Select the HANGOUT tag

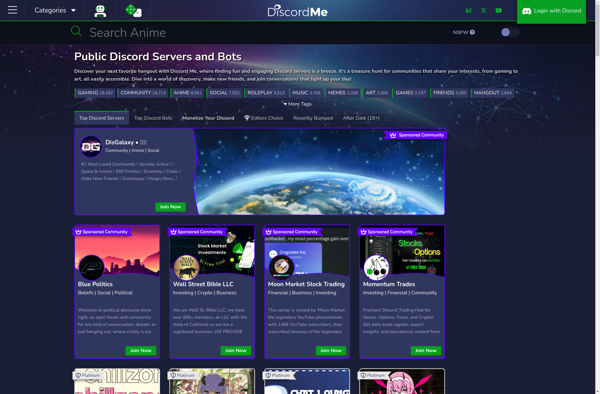[x=492, y=93]
